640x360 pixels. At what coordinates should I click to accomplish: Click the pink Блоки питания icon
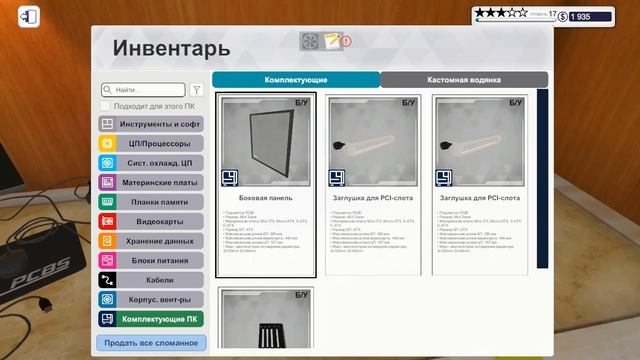pos(107,260)
